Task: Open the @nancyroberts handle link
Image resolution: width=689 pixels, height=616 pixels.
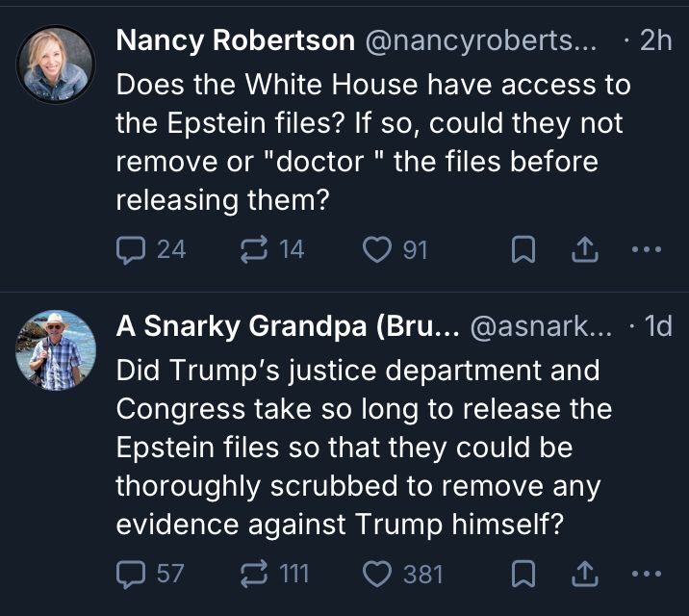Action: coord(481,40)
